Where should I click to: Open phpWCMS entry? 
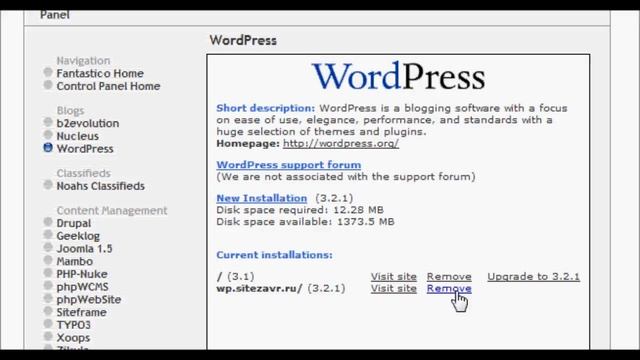[82, 287]
